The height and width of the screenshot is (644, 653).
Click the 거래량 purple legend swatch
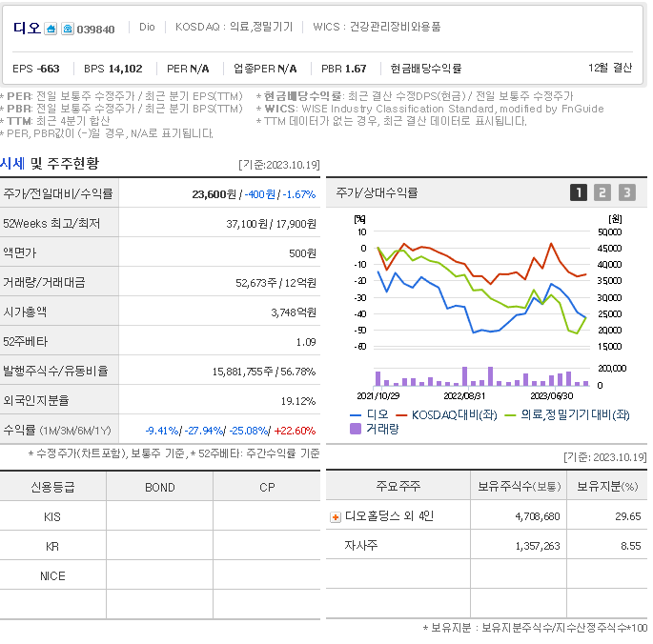click(x=356, y=429)
